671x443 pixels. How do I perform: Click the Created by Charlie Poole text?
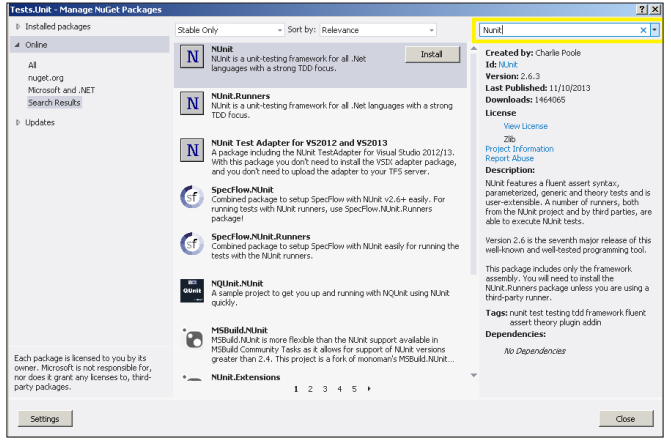coord(533,53)
